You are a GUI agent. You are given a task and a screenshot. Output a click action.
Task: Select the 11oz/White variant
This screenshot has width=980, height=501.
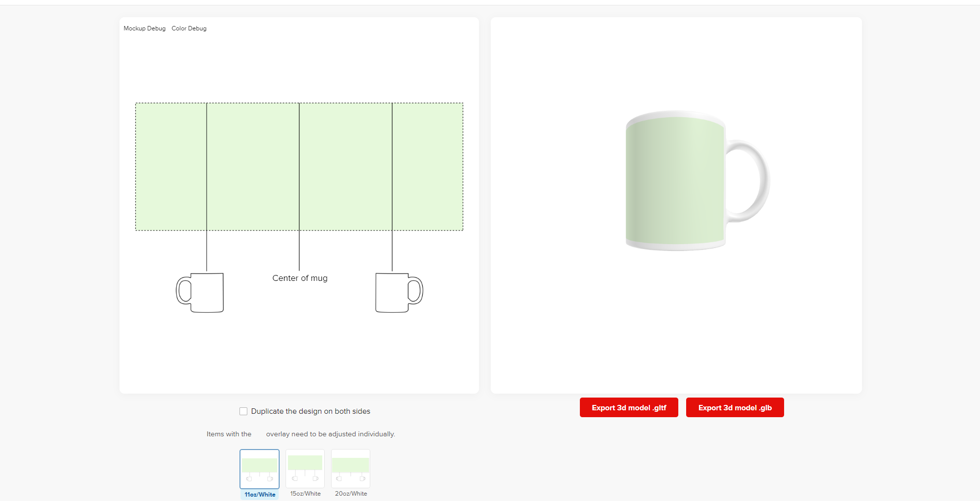coord(259,469)
